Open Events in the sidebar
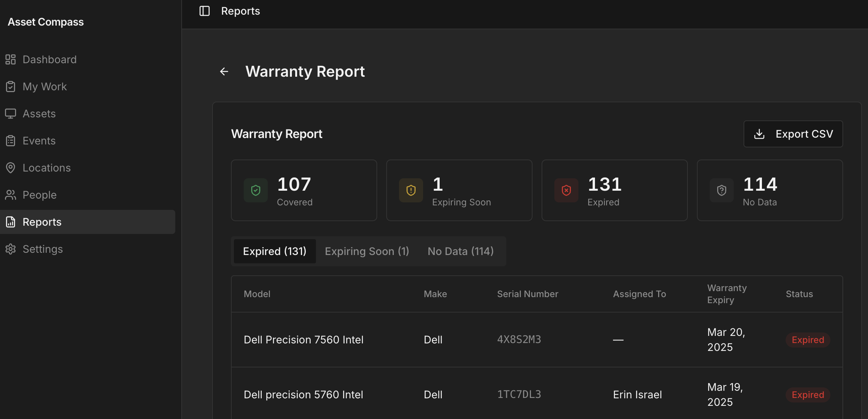 [x=88, y=141]
